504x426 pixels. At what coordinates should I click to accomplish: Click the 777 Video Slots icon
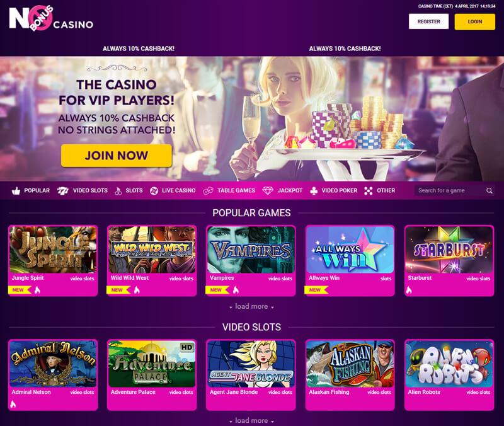[62, 191]
